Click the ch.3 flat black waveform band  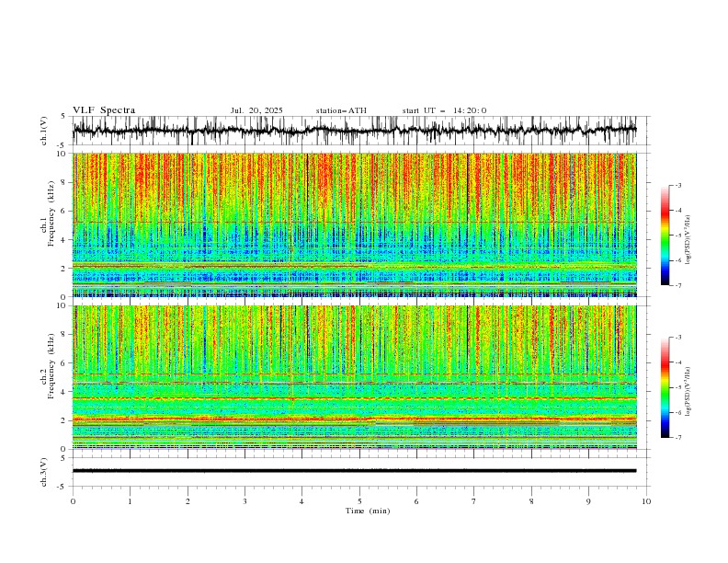click(354, 471)
